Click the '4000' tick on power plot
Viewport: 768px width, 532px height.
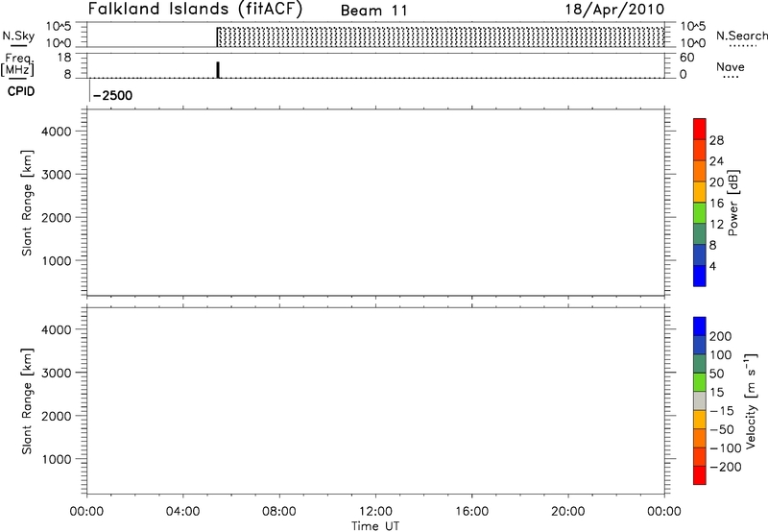tap(57, 132)
